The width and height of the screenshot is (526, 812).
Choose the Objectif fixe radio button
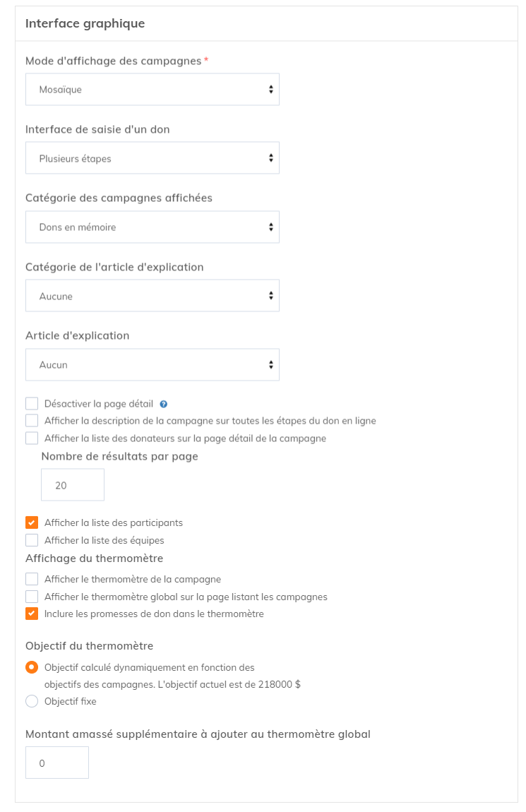pyautogui.click(x=32, y=701)
